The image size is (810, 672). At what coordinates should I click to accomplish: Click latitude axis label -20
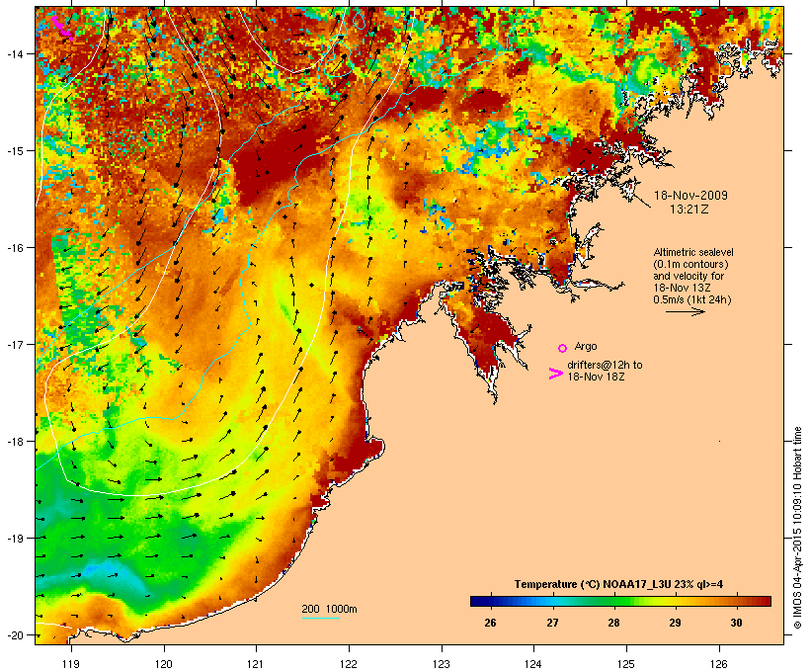click(14, 635)
